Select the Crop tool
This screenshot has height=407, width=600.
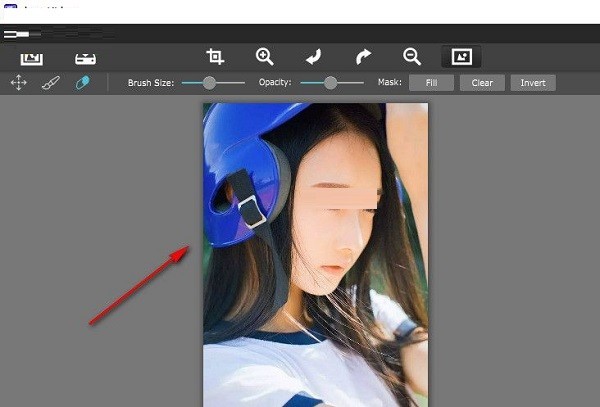tap(215, 57)
